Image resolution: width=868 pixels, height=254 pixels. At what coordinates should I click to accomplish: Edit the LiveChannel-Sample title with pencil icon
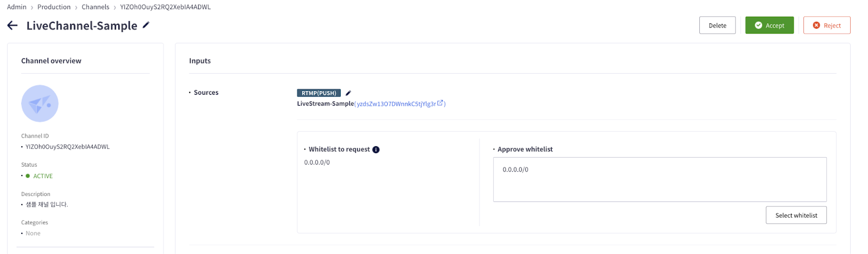click(x=146, y=25)
